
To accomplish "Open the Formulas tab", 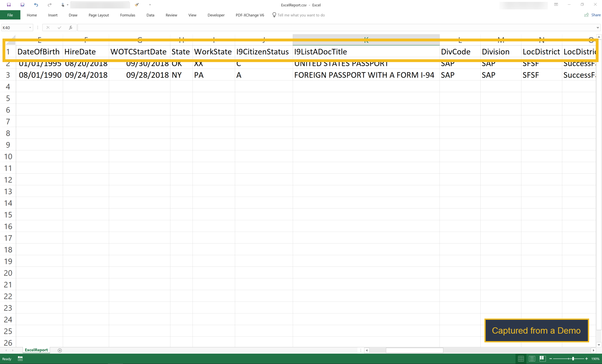I will (x=128, y=15).
